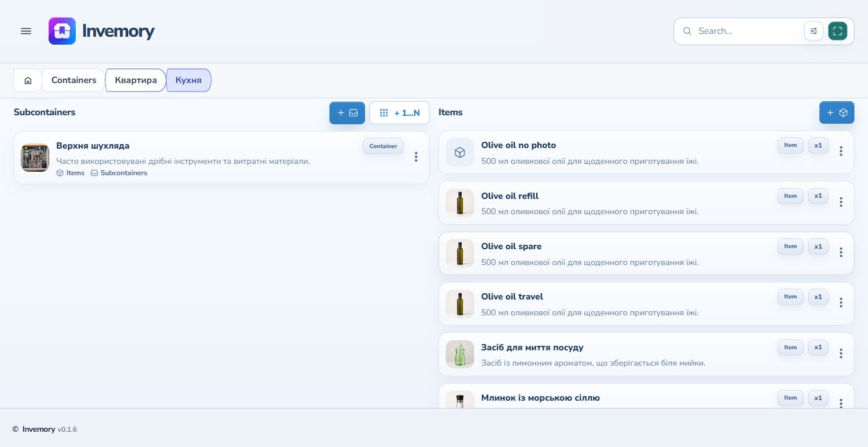Click the Item badge for Olive oil spare
This screenshot has width=868, height=447.
point(791,246)
